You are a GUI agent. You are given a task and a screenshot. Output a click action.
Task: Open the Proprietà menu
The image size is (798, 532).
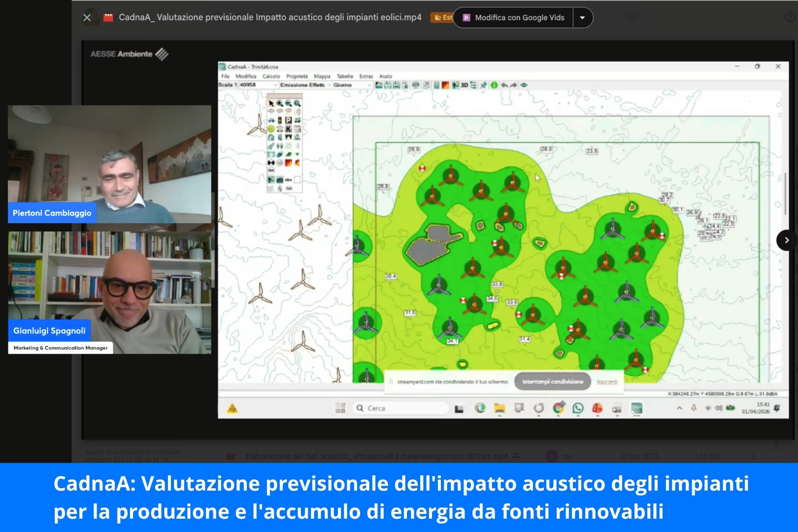(297, 76)
